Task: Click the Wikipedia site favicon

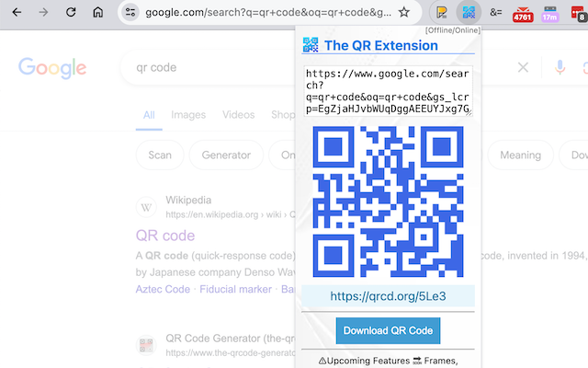Action: pos(146,207)
